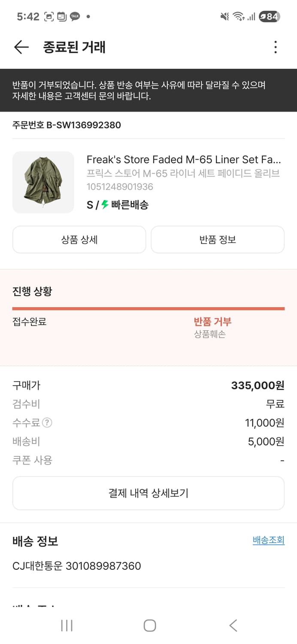
Task: Open the recent apps button in navigation bar
Action: (67, 626)
